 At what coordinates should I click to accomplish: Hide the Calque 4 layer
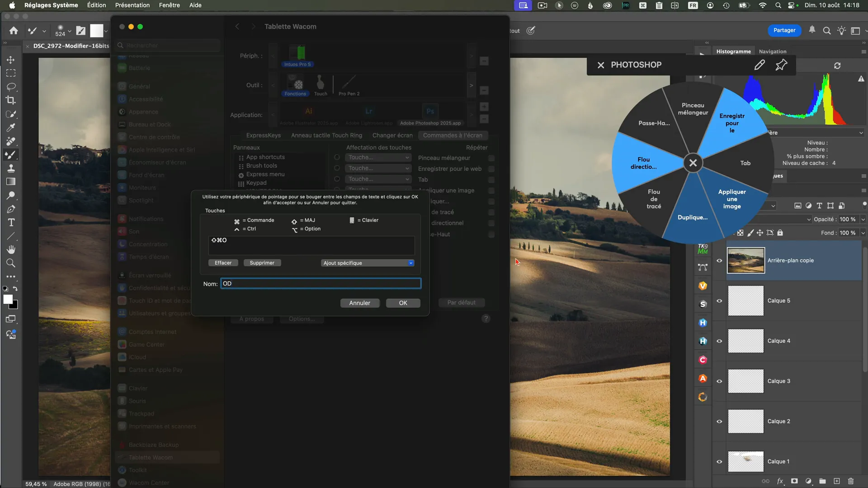pos(719,341)
